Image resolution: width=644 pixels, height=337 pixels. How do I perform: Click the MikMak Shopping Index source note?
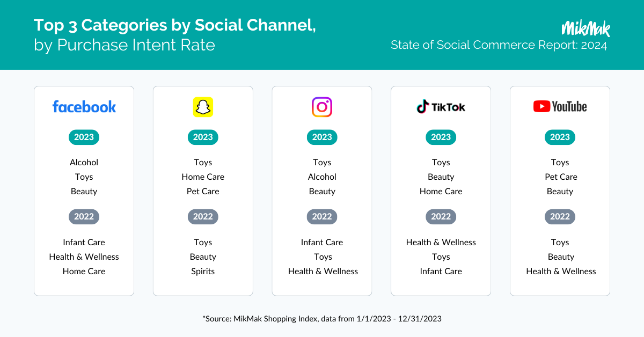pyautogui.click(x=322, y=318)
